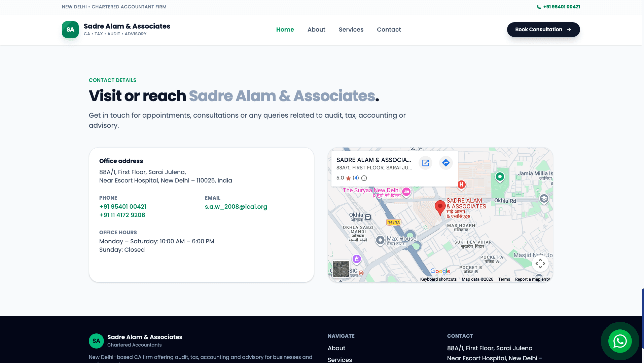Click the SA logo in header
The width and height of the screenshot is (644, 363).
coord(70,30)
